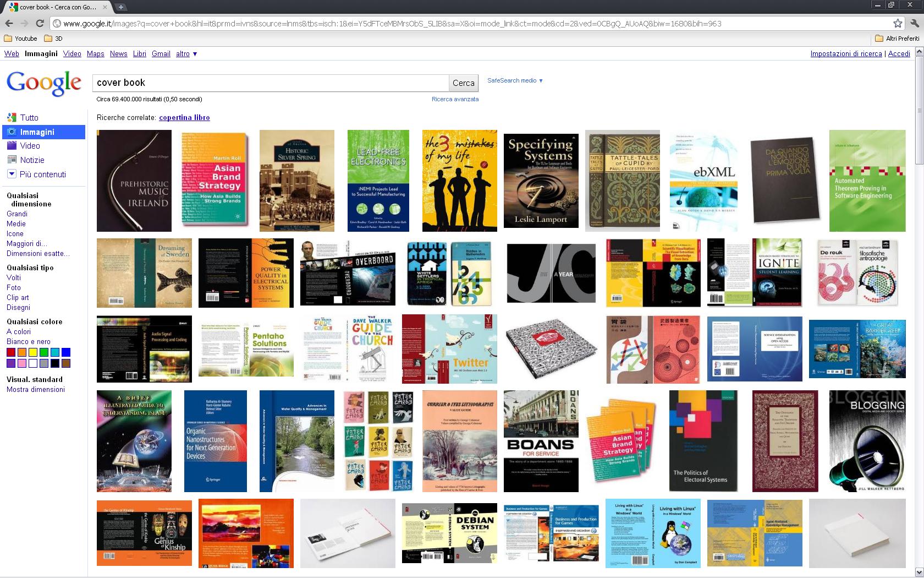924x578 pixels.
Task: Expand the SafeSearch medio dropdown
Action: (515, 80)
